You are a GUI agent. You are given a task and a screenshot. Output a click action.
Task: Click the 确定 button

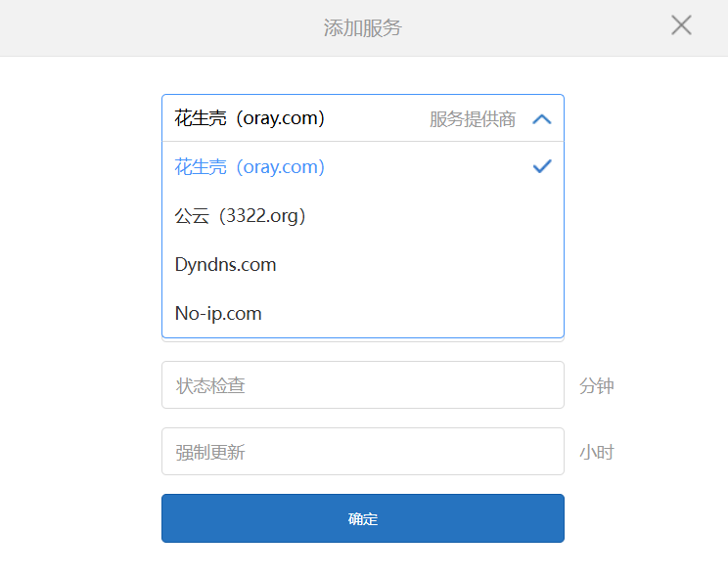pyautogui.click(x=363, y=518)
